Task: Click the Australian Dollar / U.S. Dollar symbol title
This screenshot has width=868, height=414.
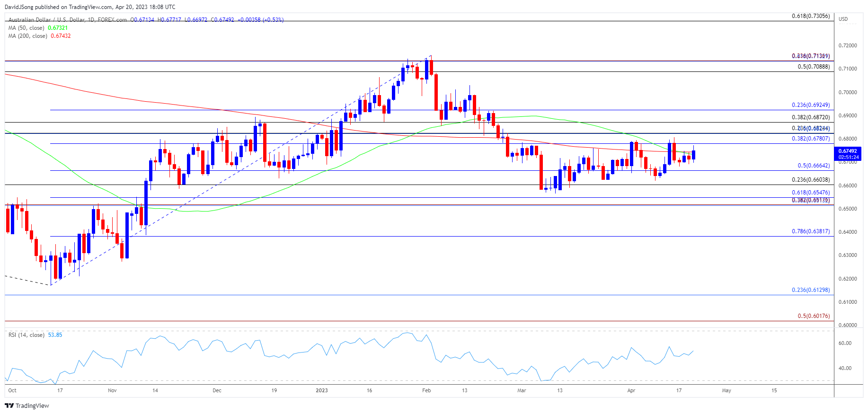Action: click(x=68, y=20)
